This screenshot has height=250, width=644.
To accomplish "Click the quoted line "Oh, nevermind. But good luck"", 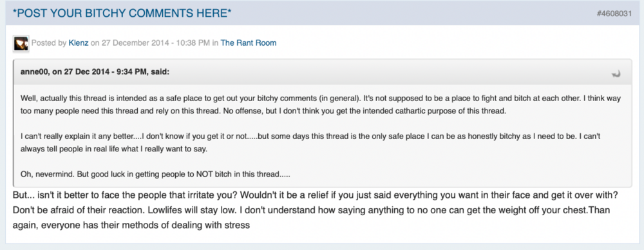I will pos(155,174).
